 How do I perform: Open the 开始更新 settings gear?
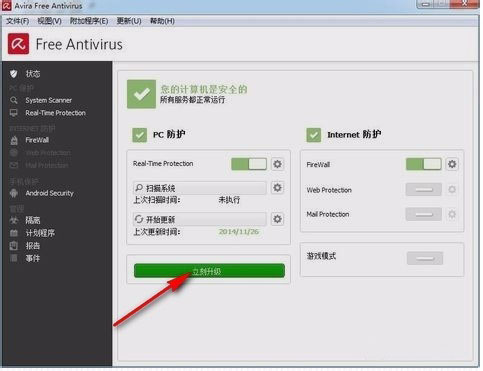tap(277, 219)
